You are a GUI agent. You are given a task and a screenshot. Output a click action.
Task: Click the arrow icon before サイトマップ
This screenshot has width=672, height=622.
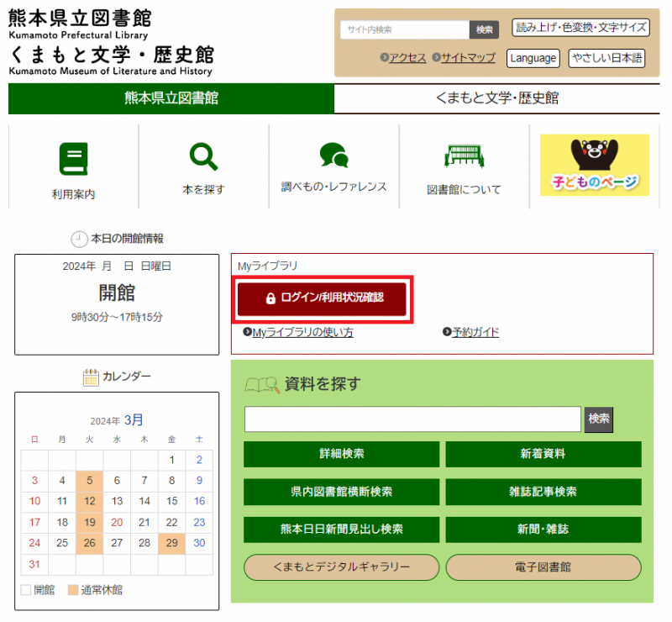(x=436, y=57)
